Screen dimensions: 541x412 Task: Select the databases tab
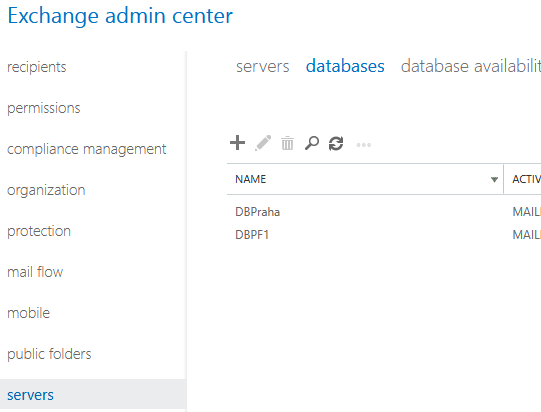click(345, 66)
